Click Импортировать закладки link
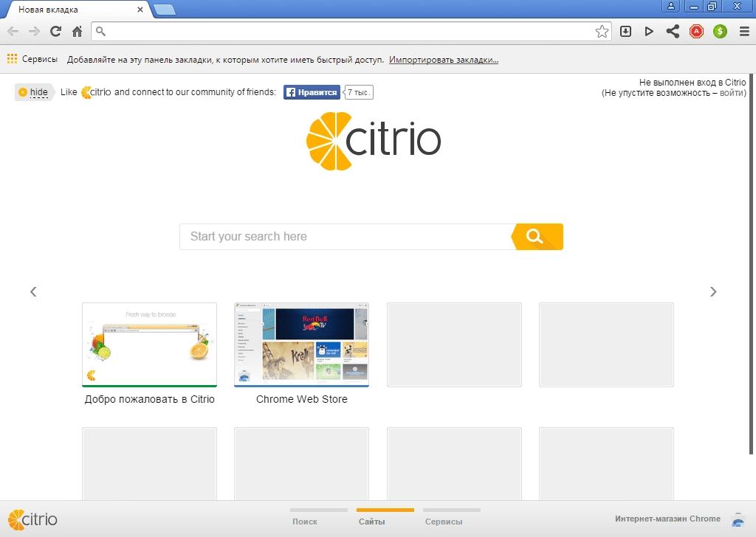Screen dimensions: 756x537 (444, 60)
